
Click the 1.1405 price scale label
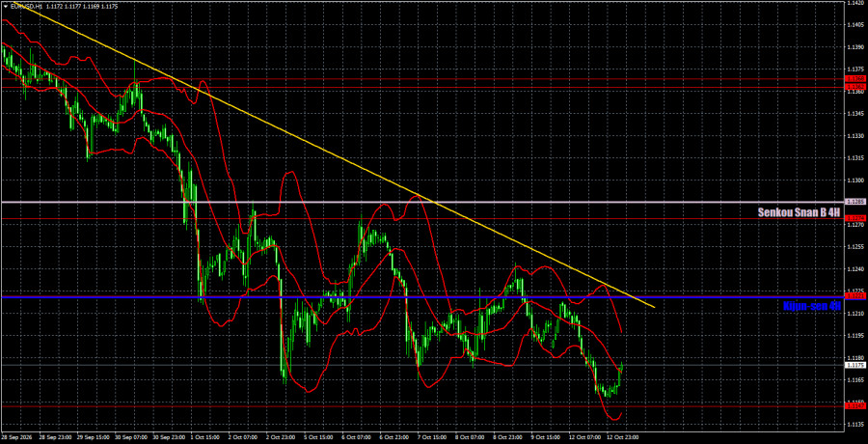click(x=854, y=25)
